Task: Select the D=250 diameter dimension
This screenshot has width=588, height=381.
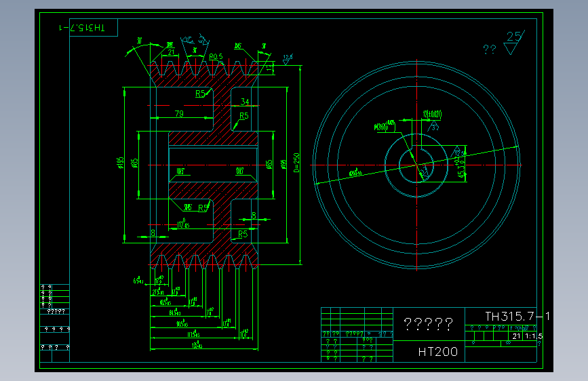Action: pyautogui.click(x=296, y=163)
